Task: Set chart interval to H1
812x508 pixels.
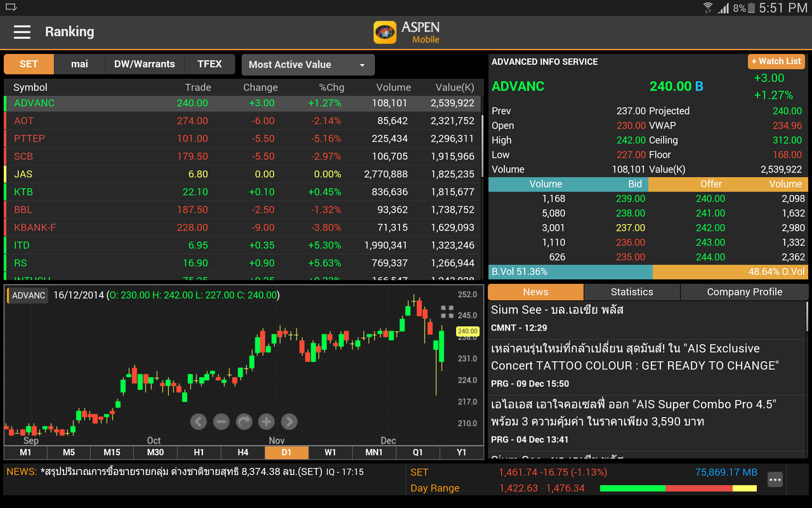Action: coord(199,453)
